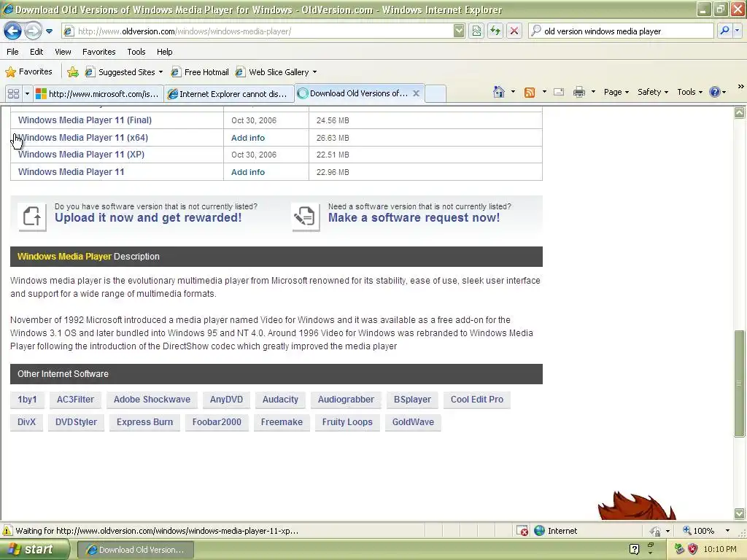This screenshot has width=747, height=560.
Task: Click the Read Mail envelope icon
Action: tap(559, 93)
